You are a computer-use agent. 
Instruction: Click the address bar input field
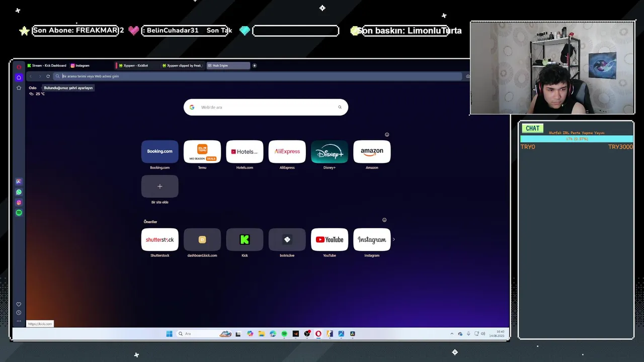(x=258, y=76)
